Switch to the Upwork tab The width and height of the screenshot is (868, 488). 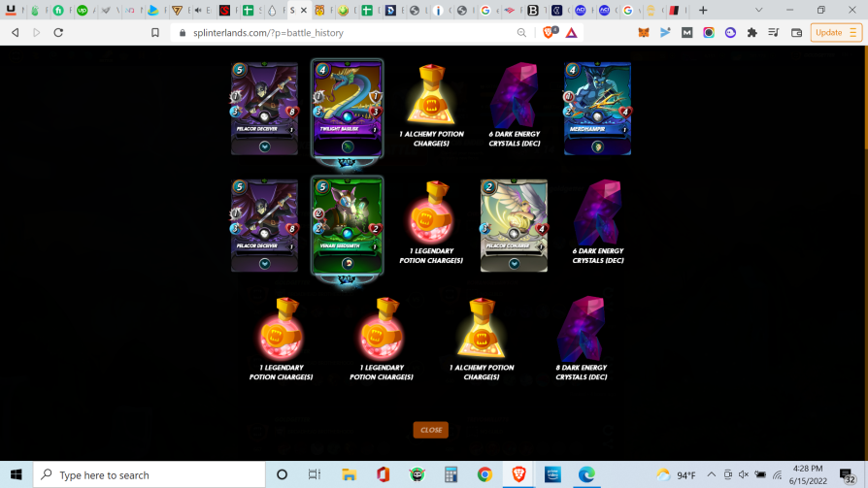pyautogui.click(x=82, y=10)
